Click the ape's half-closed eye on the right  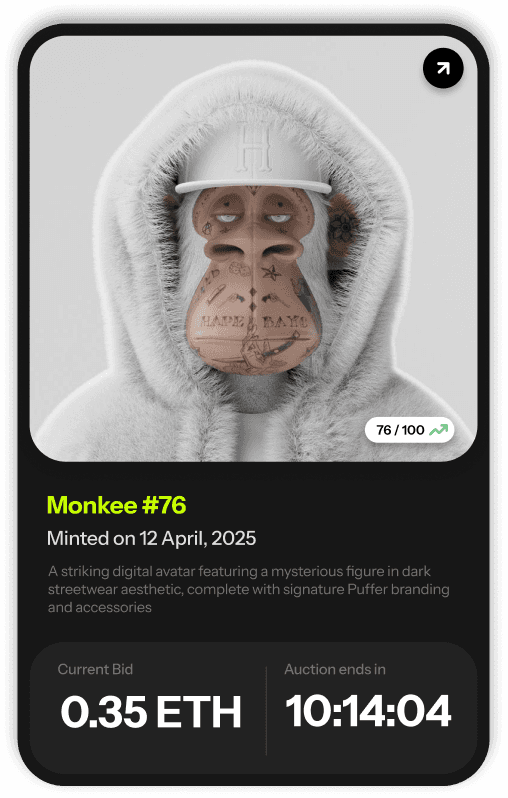point(278,217)
